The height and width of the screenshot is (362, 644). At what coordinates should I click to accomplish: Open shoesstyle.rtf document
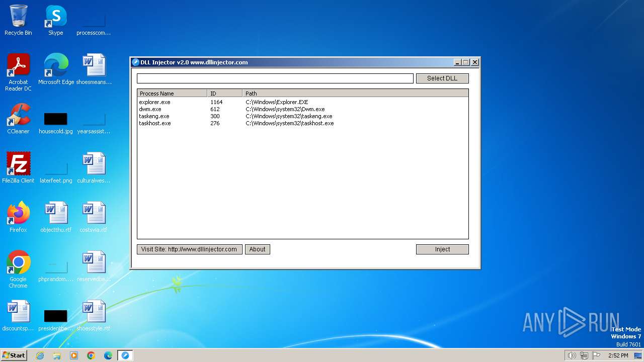(94, 315)
